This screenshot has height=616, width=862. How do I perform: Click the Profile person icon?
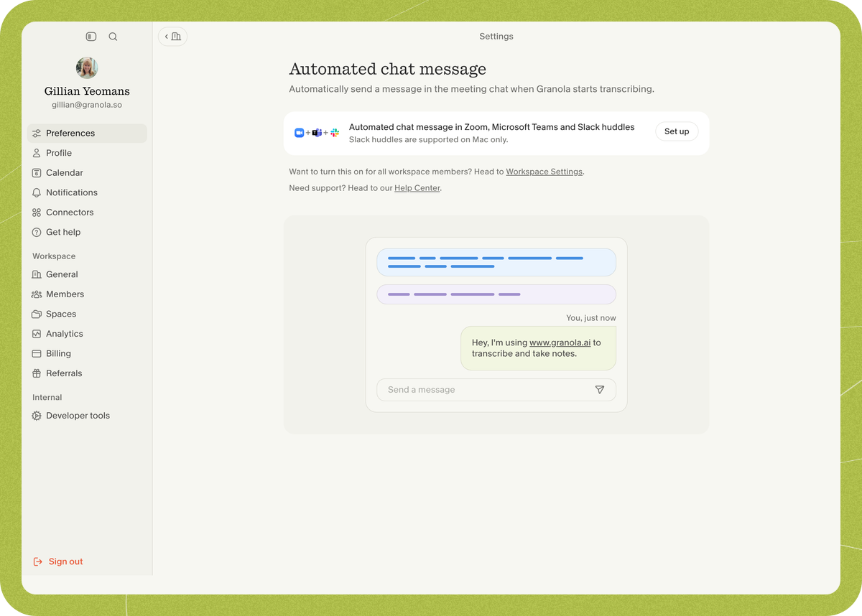[37, 153]
